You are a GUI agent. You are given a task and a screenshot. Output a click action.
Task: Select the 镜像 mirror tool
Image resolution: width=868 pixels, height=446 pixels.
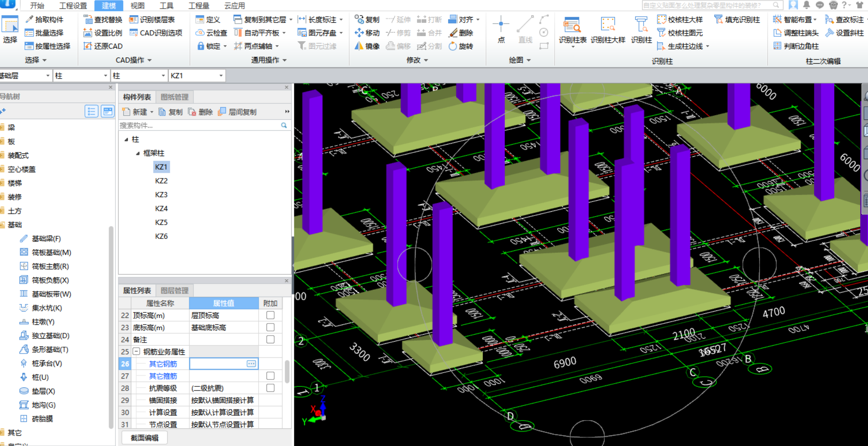pos(367,46)
